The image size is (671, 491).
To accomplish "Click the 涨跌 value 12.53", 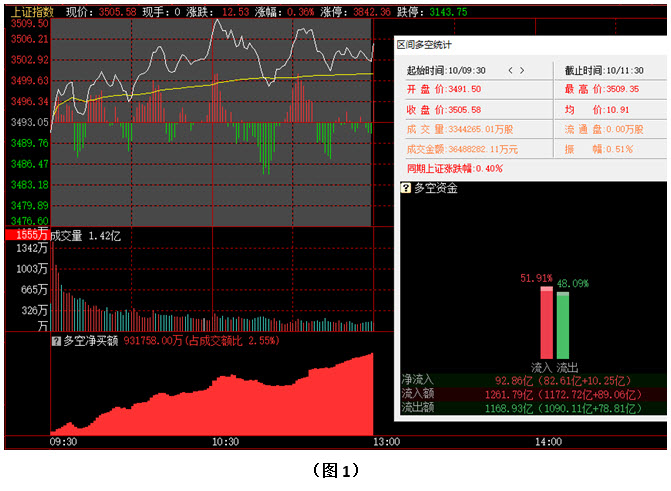I will point(235,12).
